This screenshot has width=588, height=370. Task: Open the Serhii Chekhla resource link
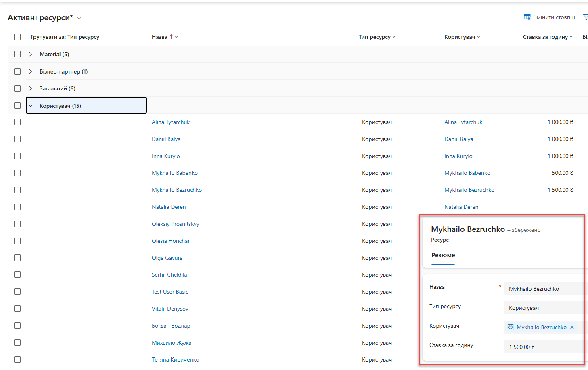point(169,275)
